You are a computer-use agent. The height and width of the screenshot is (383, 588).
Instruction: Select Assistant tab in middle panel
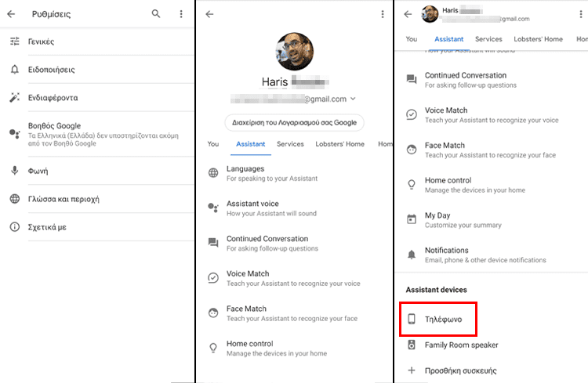(251, 144)
